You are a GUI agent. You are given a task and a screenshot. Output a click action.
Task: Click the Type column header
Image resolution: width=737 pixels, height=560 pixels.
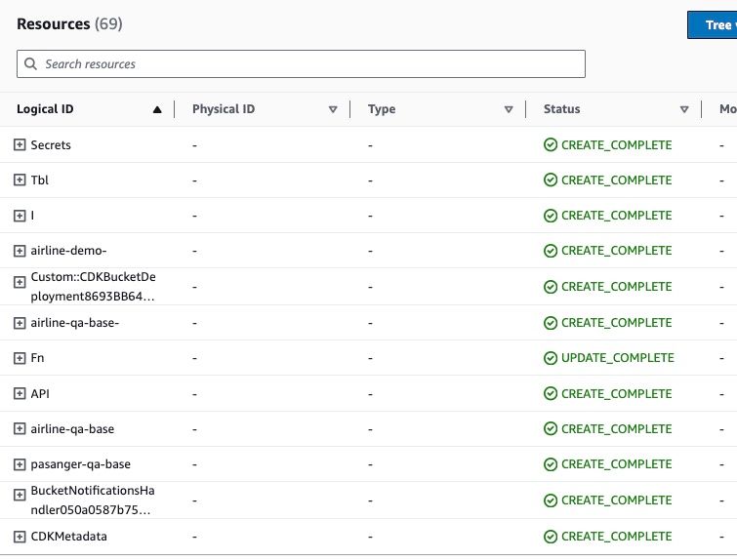click(x=382, y=109)
